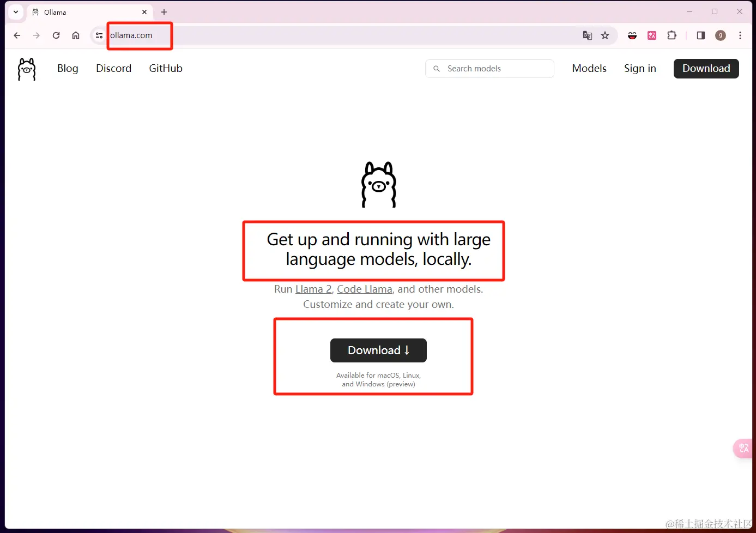Image resolution: width=756 pixels, height=533 pixels.
Task: Click the browser forward arrow
Action: 37,35
